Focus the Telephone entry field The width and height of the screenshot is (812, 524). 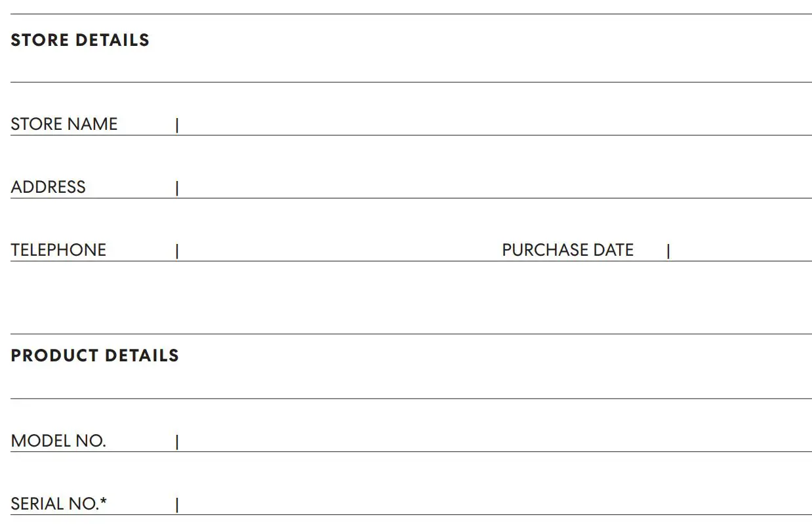tap(338, 251)
